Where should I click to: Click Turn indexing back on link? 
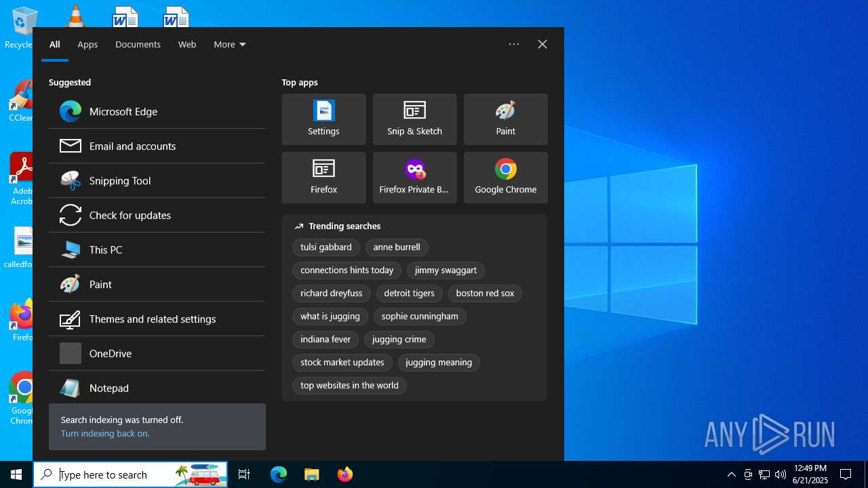[105, 434]
